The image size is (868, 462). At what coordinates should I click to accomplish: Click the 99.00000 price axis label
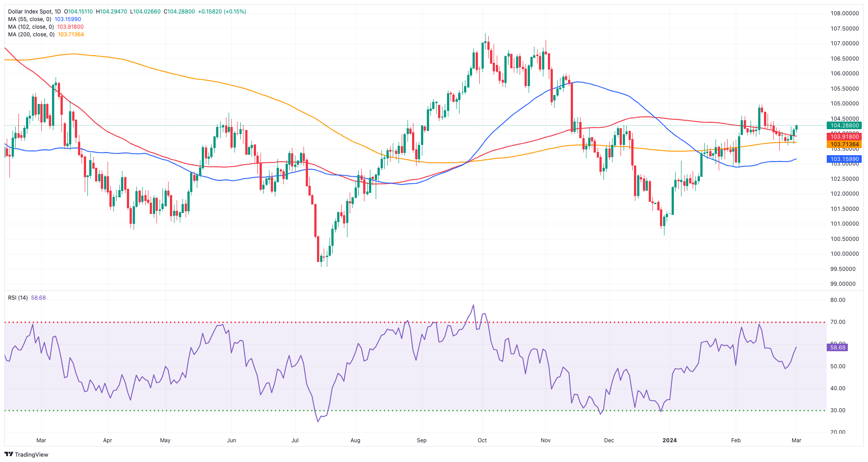click(x=843, y=284)
